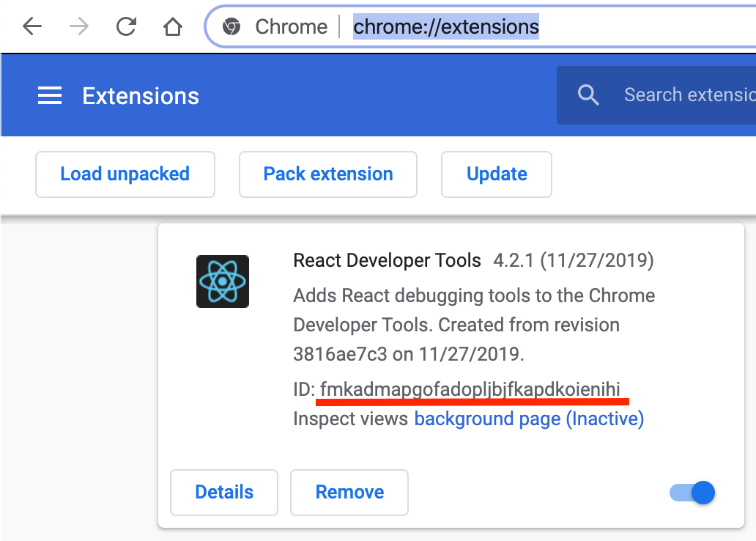Go back using the browser back arrow
Image resolution: width=756 pixels, height=541 pixels.
coord(32,27)
